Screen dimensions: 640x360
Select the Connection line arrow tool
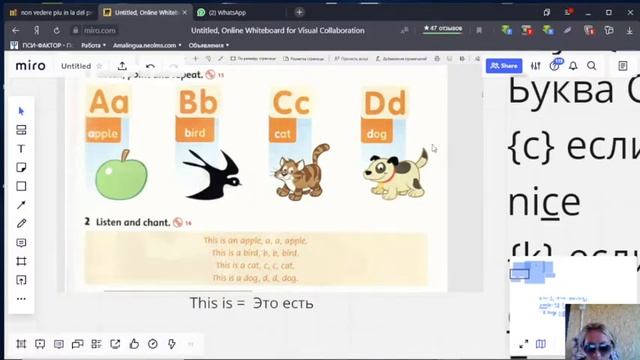(21, 205)
